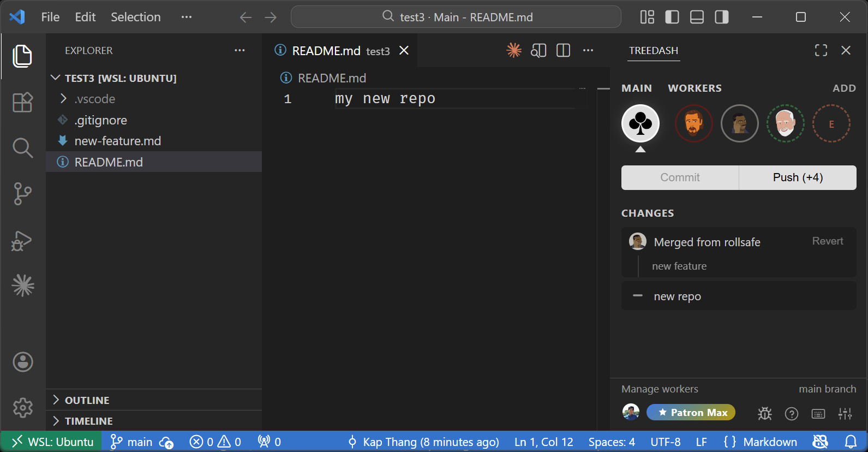Split the editor right

[x=563, y=50]
